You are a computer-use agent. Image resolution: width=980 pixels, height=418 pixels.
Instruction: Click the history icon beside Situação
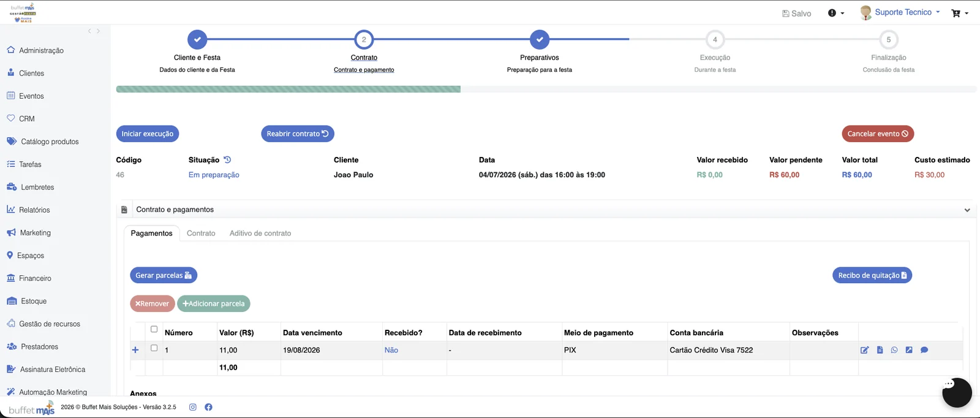[x=227, y=160]
